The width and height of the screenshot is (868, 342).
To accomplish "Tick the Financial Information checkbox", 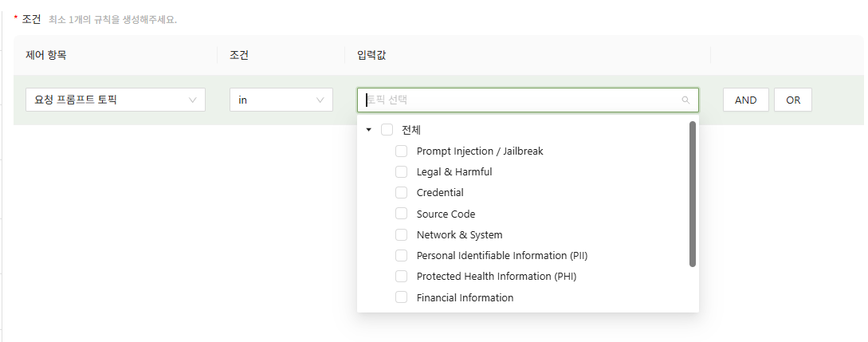I will point(402,297).
